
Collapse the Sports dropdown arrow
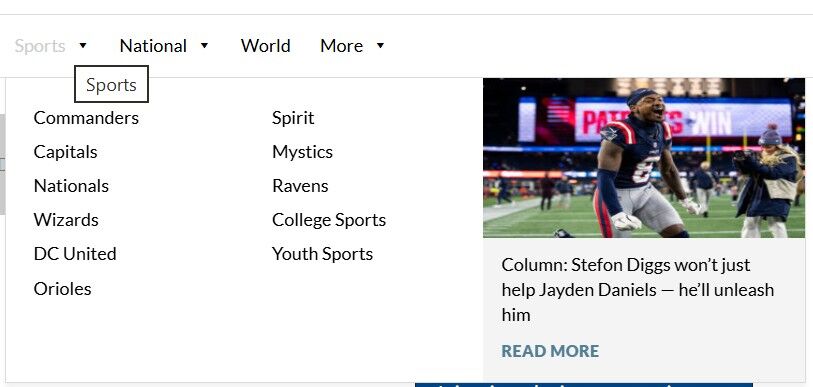[x=83, y=46]
